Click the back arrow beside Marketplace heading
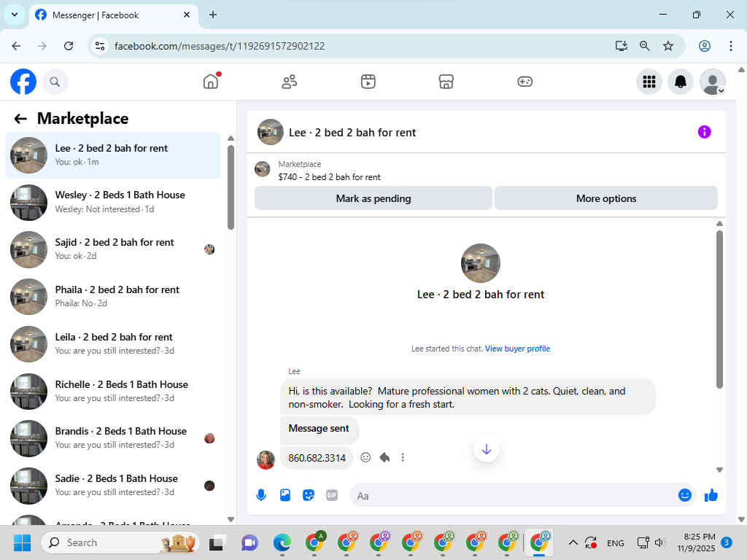Image resolution: width=747 pixels, height=560 pixels. pyautogui.click(x=20, y=119)
